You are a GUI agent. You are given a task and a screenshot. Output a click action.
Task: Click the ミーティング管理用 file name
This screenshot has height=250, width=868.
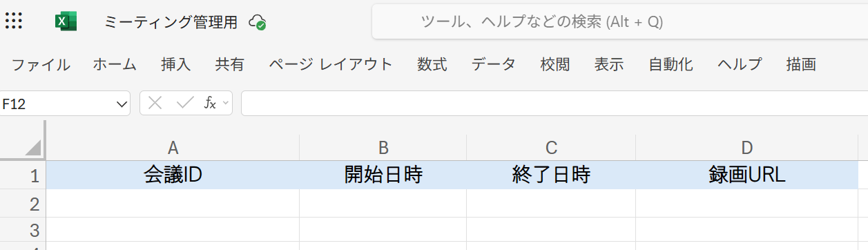tap(171, 22)
